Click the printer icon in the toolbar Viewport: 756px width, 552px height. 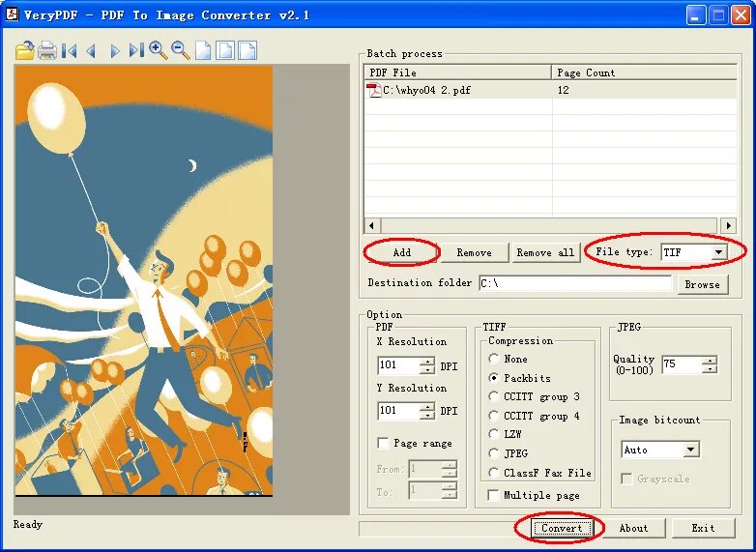click(x=47, y=50)
